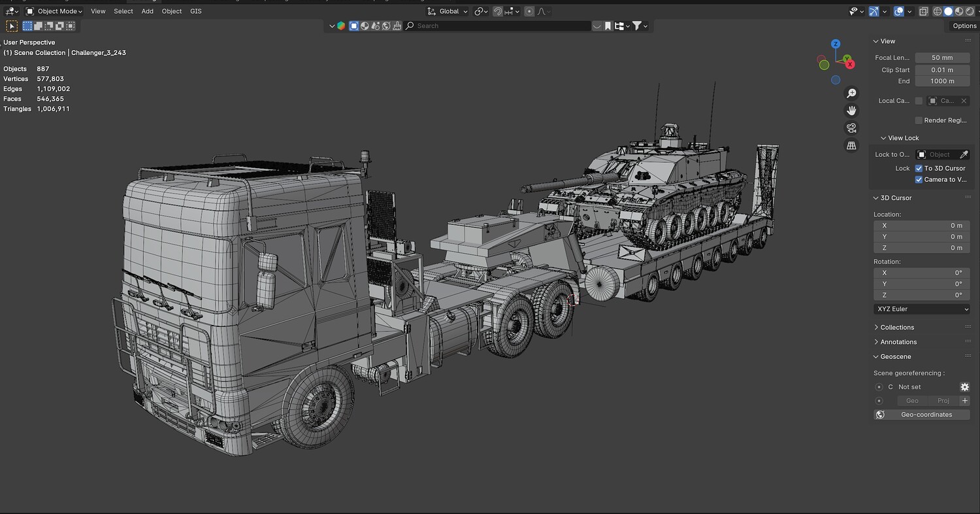Select the object filter square icon
Viewport: 980px width, 514px height.
[x=354, y=26]
